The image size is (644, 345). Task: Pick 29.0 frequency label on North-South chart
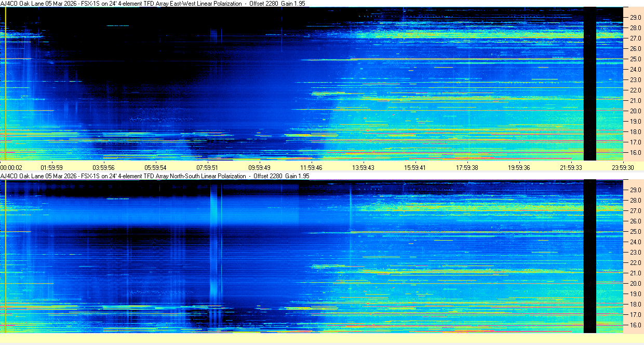point(635,190)
